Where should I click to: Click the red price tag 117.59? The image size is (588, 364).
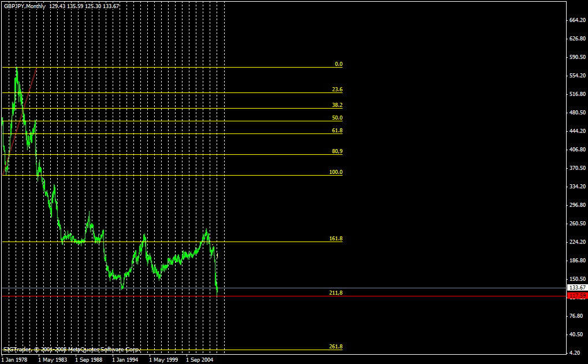tap(577, 296)
